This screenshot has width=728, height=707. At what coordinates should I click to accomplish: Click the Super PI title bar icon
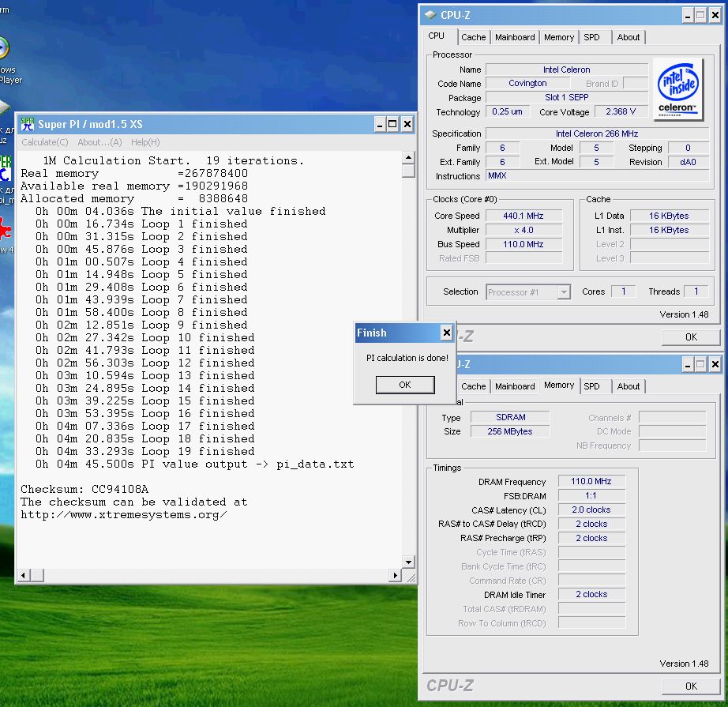[x=28, y=124]
